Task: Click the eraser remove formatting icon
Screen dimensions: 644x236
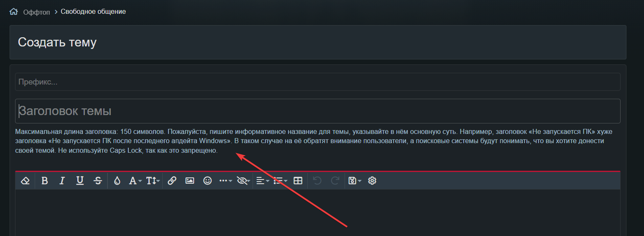Action: coord(25,181)
